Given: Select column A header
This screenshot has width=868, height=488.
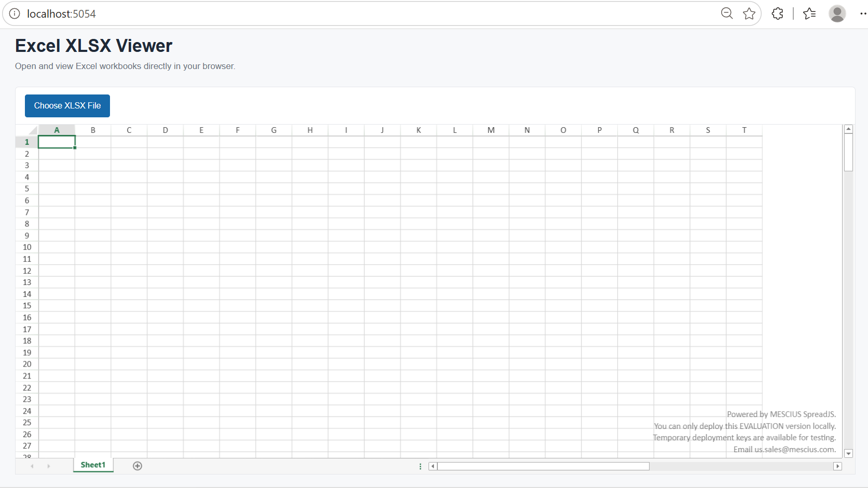Looking at the screenshot, I should click(x=57, y=130).
